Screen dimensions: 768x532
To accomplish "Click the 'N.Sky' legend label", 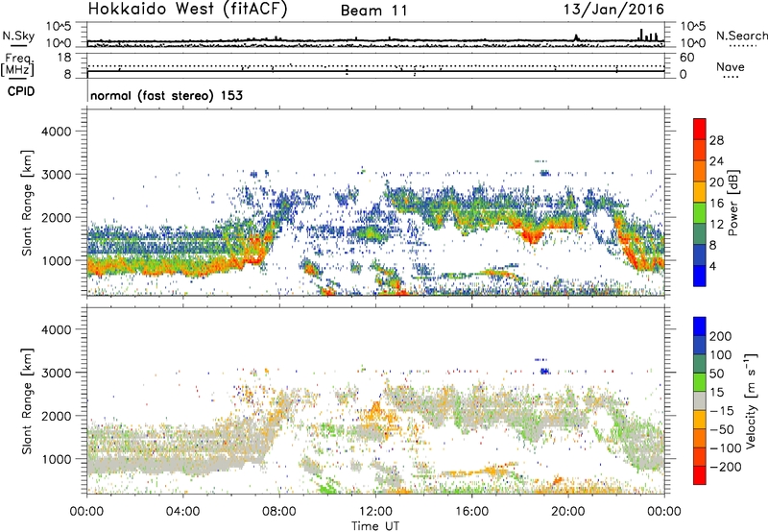I will (x=18, y=36).
